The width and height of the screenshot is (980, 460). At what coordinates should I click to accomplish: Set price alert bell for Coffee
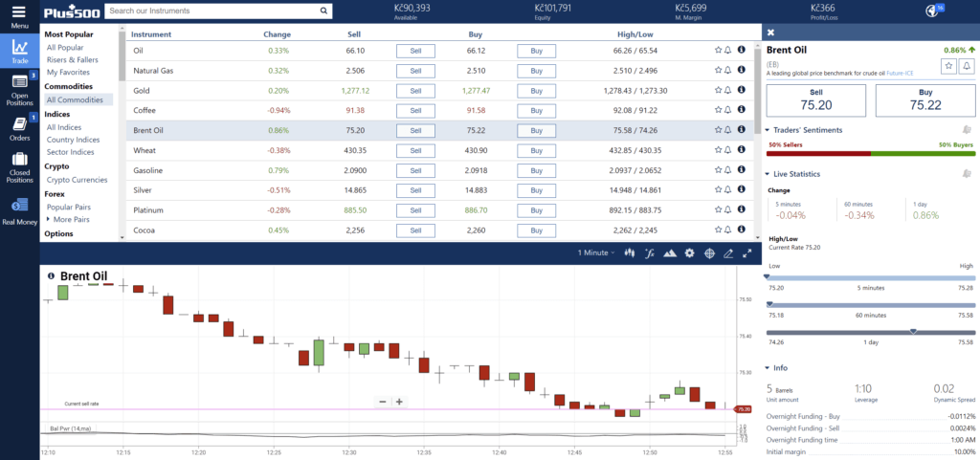click(728, 110)
